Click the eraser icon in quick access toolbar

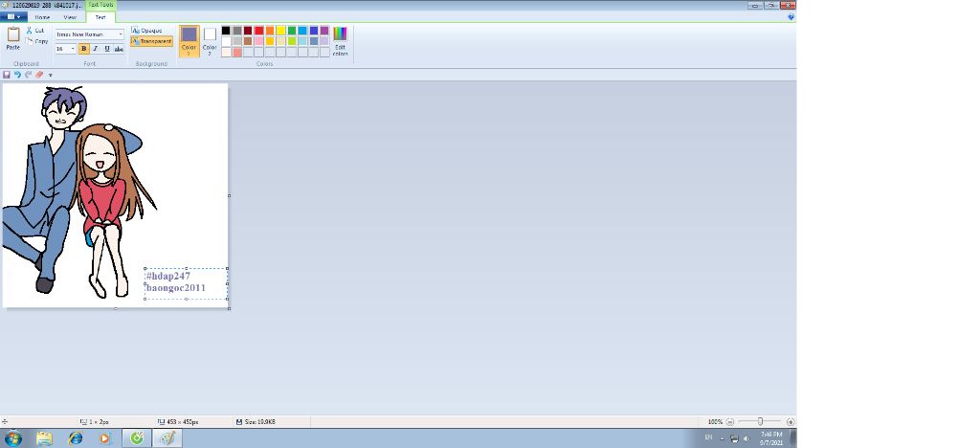(39, 75)
